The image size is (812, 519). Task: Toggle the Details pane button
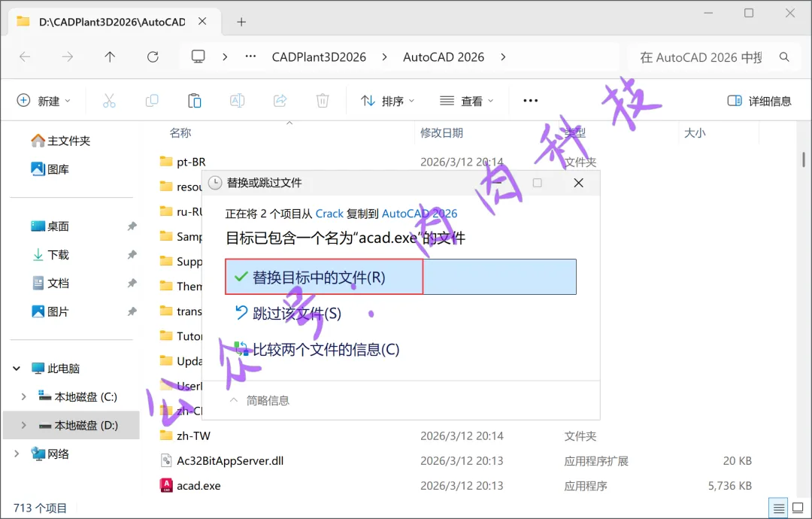(759, 101)
